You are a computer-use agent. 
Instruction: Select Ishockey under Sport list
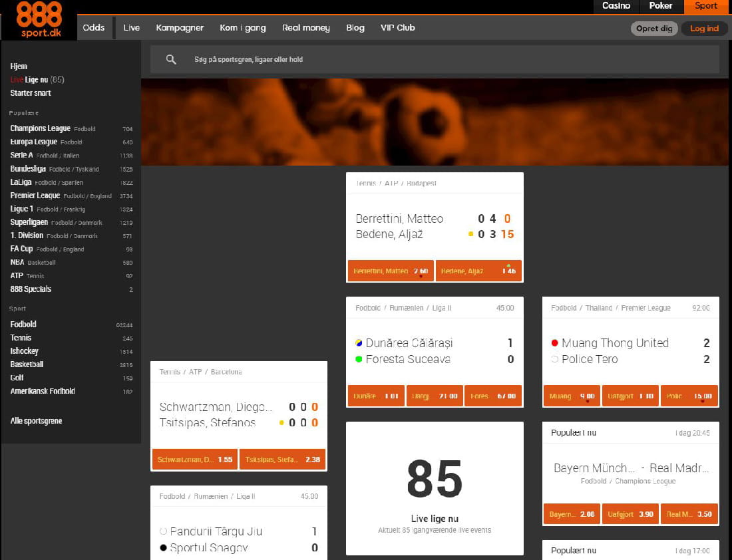pyautogui.click(x=71, y=351)
